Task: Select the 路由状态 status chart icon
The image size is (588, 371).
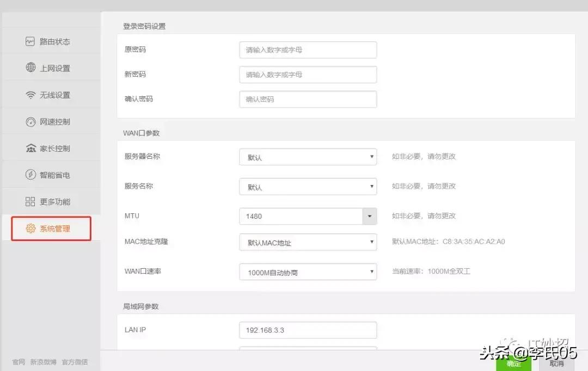Action: click(31, 41)
